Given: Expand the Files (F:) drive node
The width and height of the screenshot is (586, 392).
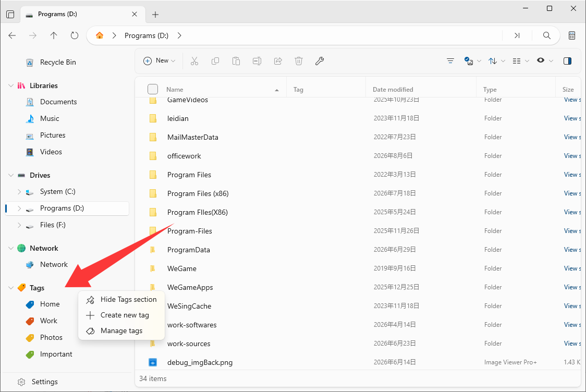Looking at the screenshot, I should pos(19,225).
